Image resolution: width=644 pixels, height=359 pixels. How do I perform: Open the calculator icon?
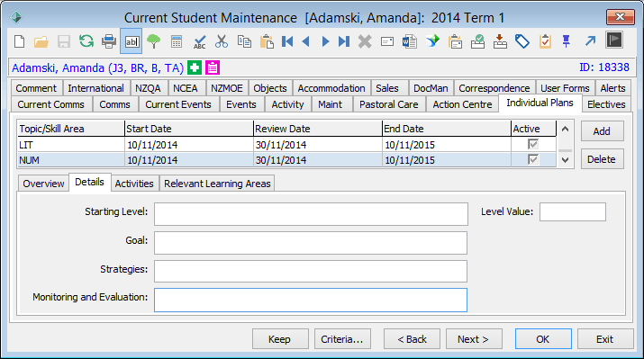(177, 41)
